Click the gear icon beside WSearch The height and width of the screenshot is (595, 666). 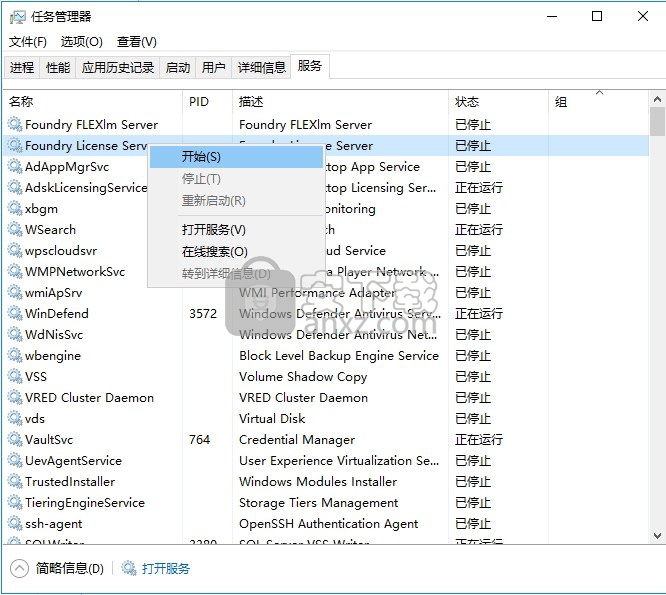pyautogui.click(x=15, y=229)
